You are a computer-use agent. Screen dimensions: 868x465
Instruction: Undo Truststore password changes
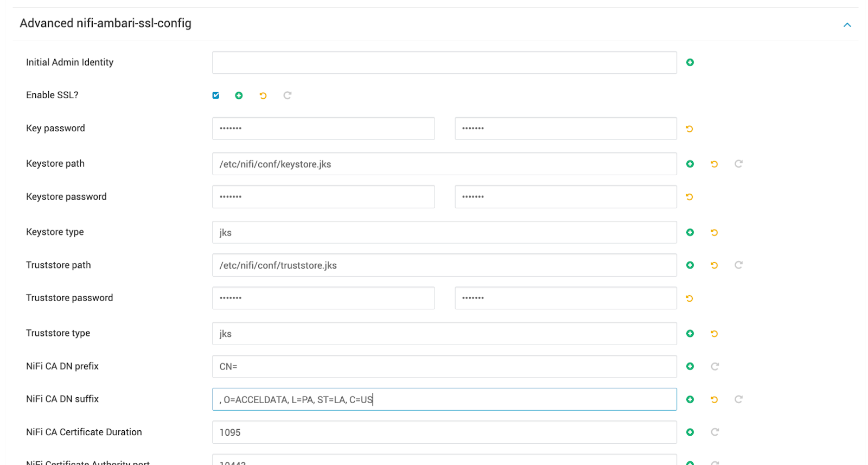[x=690, y=298]
